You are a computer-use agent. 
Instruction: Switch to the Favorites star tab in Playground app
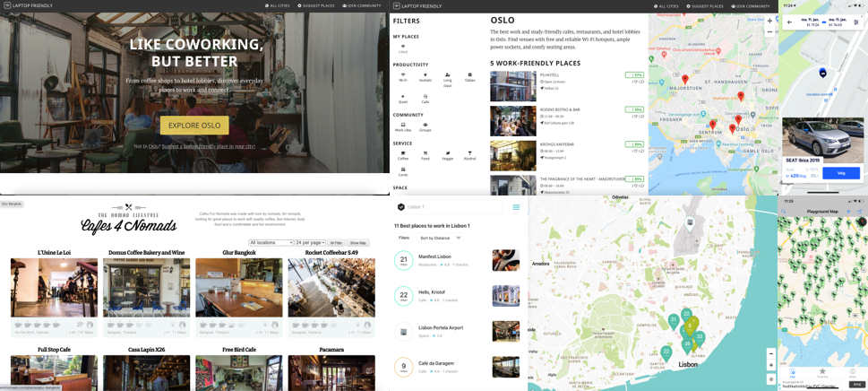click(x=822, y=373)
